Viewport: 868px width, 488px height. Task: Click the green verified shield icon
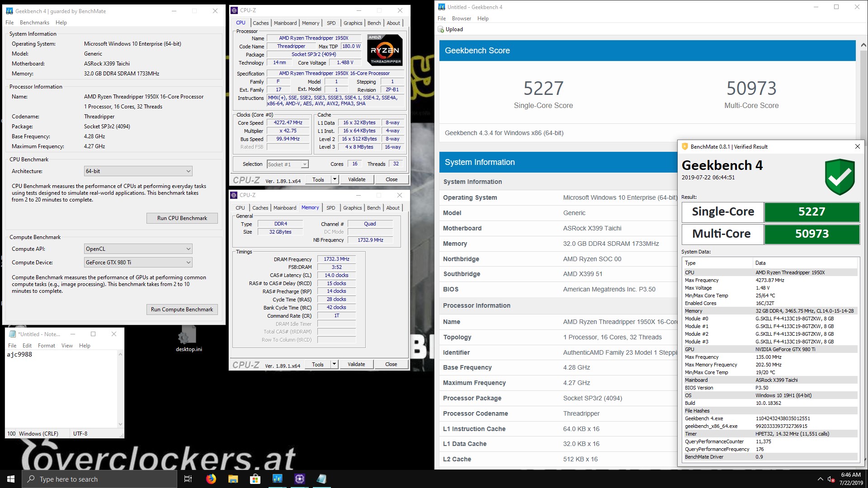click(840, 177)
